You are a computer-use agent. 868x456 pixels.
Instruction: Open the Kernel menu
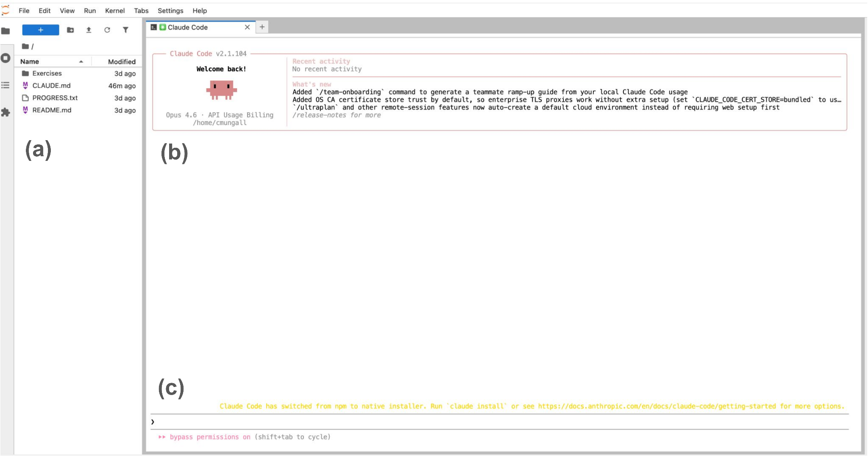click(x=115, y=11)
